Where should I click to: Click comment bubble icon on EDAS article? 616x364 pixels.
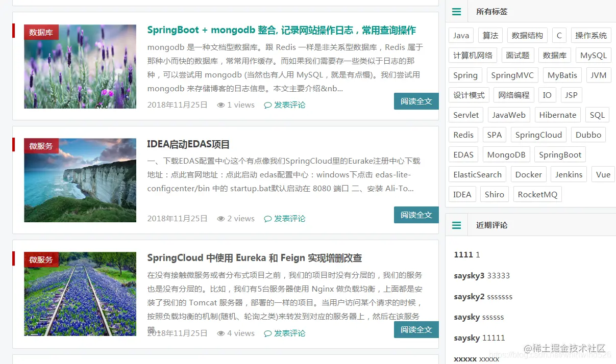(x=268, y=219)
